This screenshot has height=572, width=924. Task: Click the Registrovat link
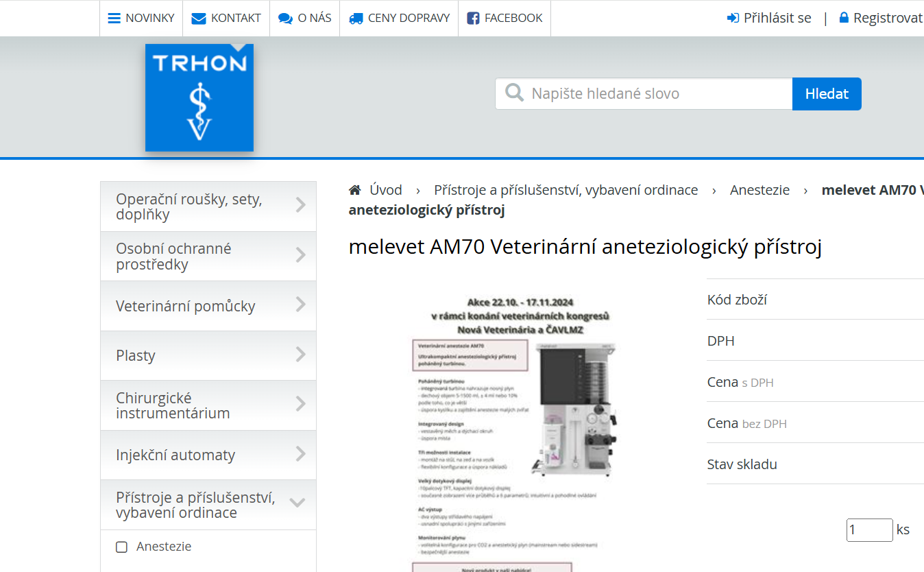point(888,18)
